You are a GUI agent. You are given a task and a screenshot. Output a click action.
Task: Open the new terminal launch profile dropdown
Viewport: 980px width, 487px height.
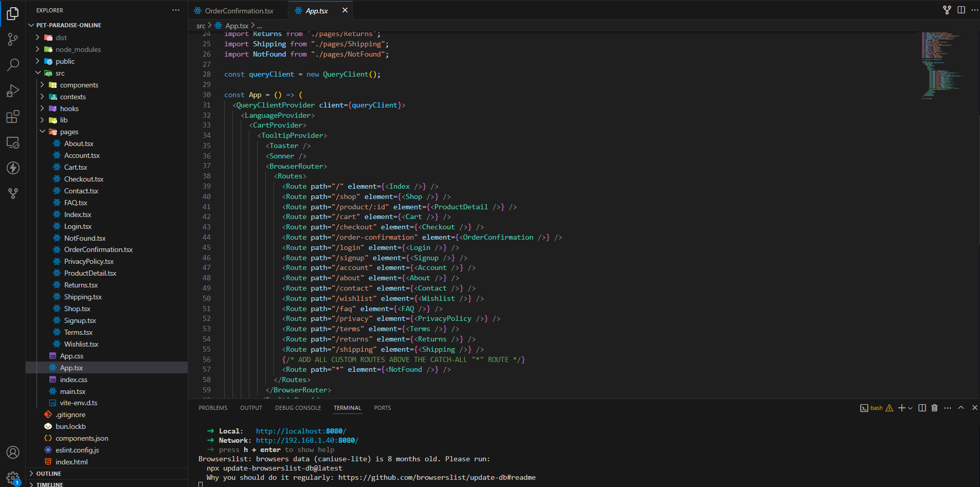(911, 408)
